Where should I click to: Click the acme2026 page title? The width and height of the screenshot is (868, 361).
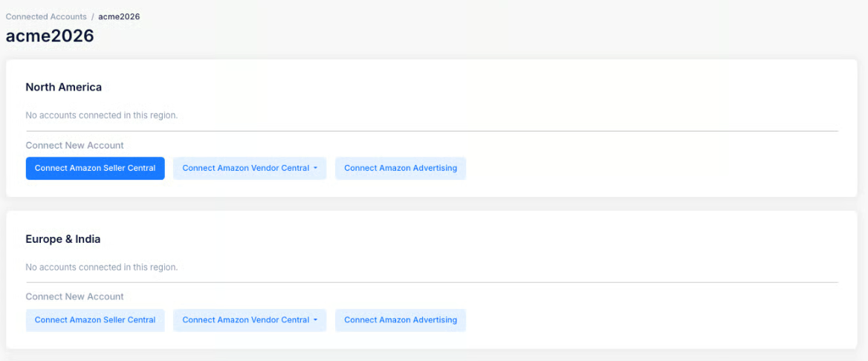click(x=50, y=36)
